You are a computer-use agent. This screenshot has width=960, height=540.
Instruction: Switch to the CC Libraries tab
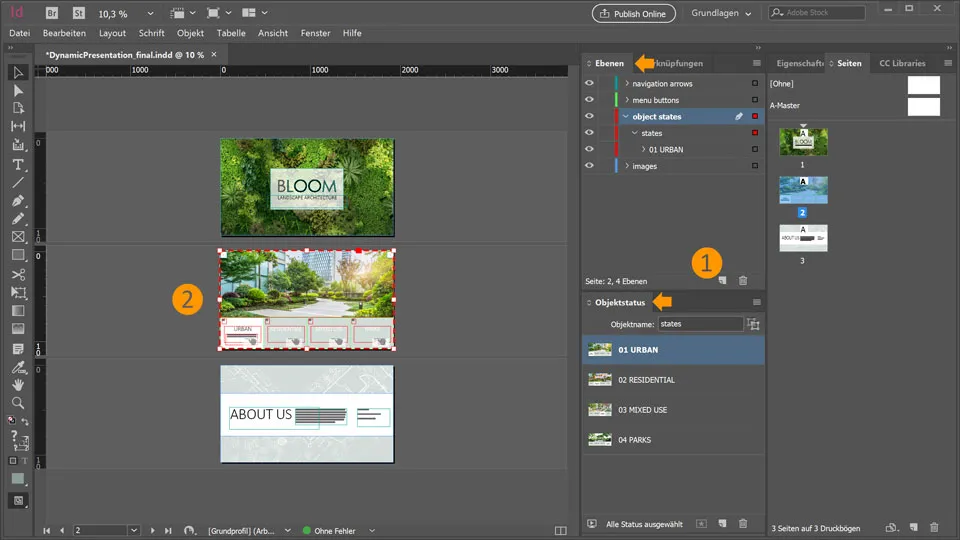click(x=902, y=63)
